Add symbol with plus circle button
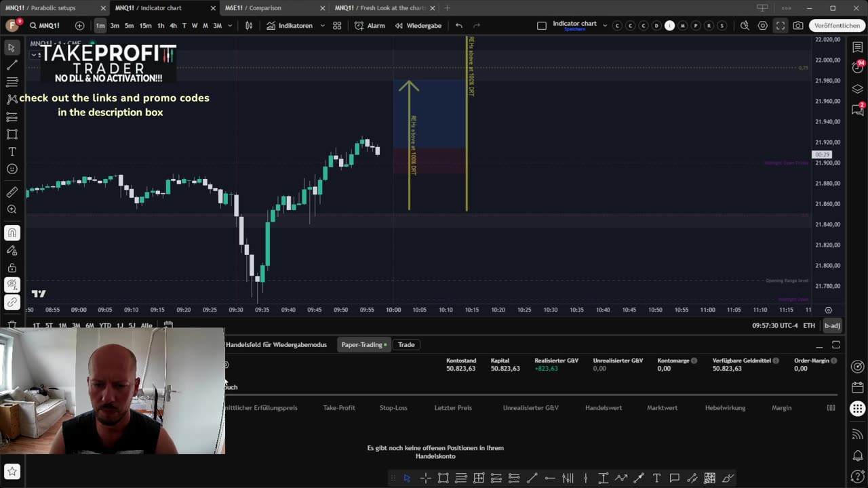The width and height of the screenshot is (868, 488). pos(79,26)
